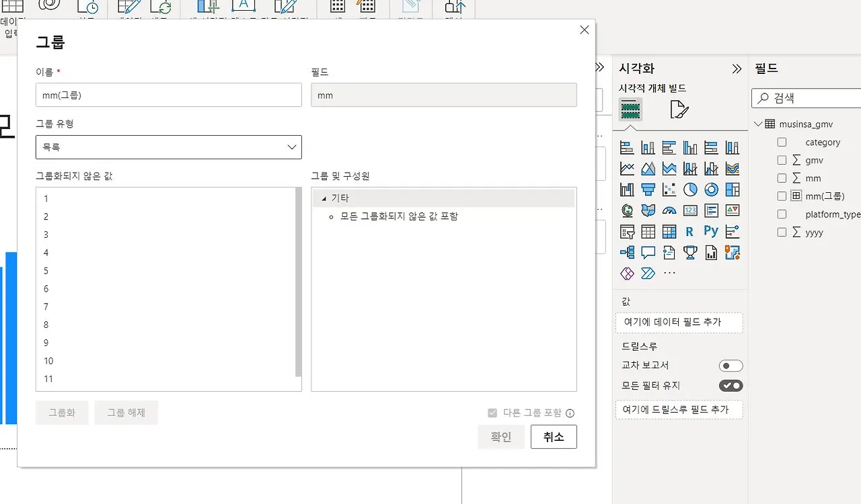Image resolution: width=861 pixels, height=504 pixels.
Task: Close the 그룹 dialog with X
Action: coord(585,30)
